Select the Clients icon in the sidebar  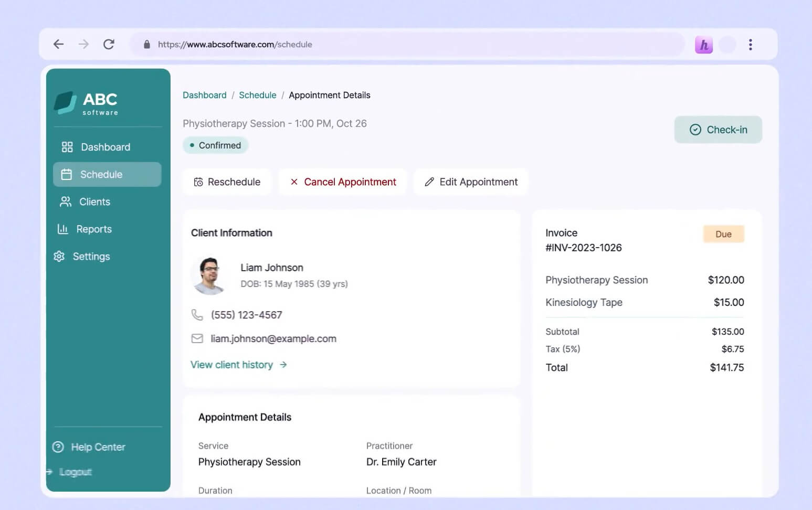pyautogui.click(x=65, y=201)
